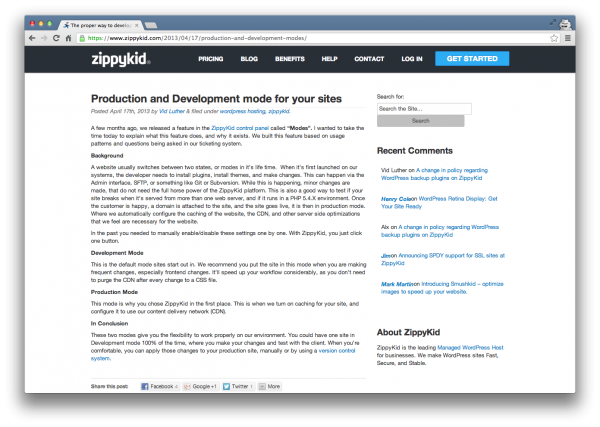Open 'WordPress Retina Display: Get Your Site Ready' link
The width and height of the screenshot is (600, 427).
(439, 202)
